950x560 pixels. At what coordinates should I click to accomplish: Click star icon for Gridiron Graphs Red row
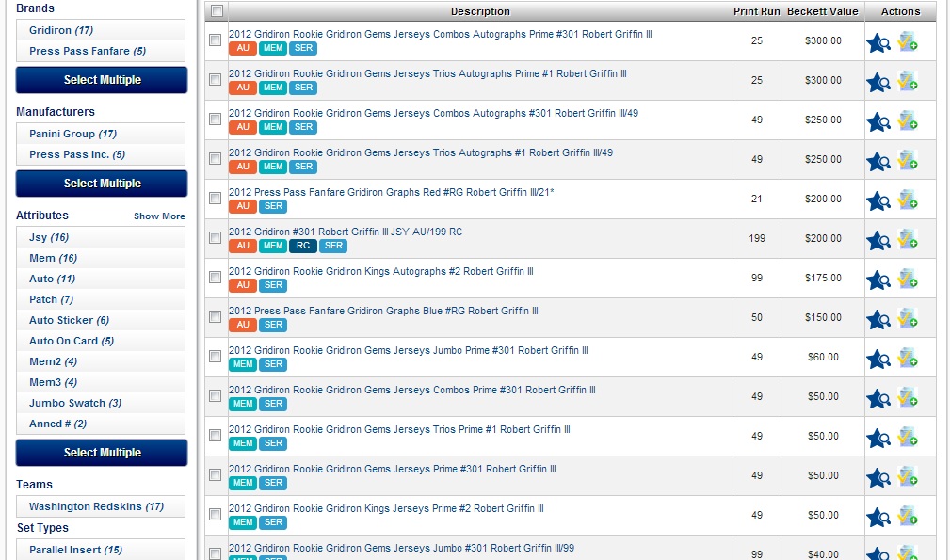click(x=878, y=201)
